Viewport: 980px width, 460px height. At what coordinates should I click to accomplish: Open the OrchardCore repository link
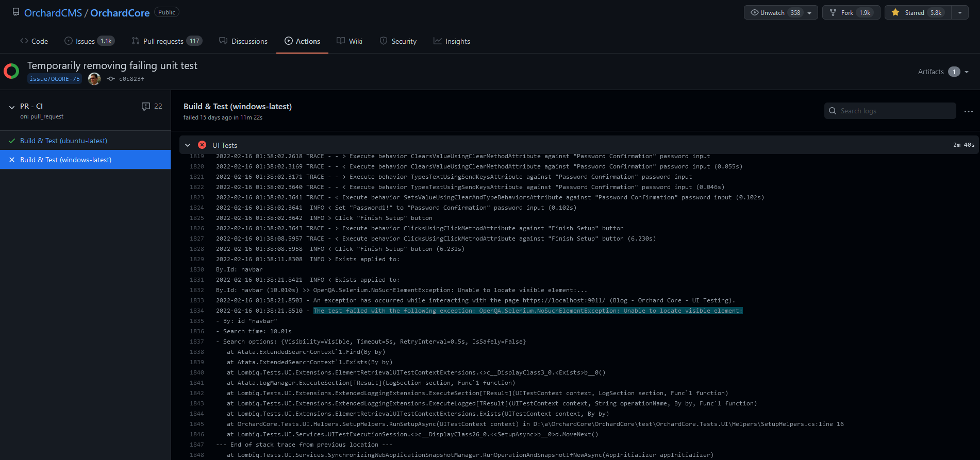[x=120, y=13]
